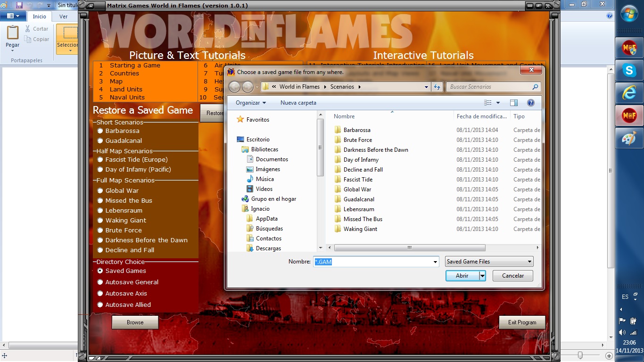Expand the Paint quick access customize arrow

(49, 6)
